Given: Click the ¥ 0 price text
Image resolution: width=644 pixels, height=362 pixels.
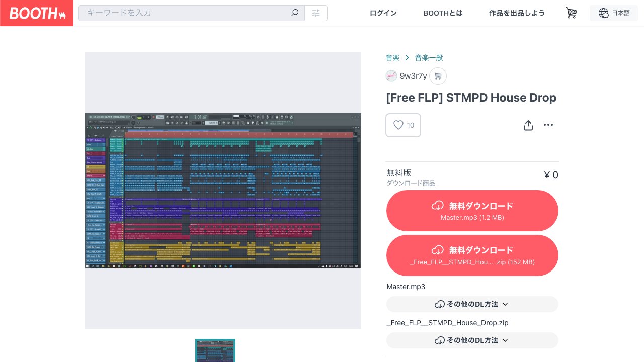Looking at the screenshot, I should click(x=551, y=175).
